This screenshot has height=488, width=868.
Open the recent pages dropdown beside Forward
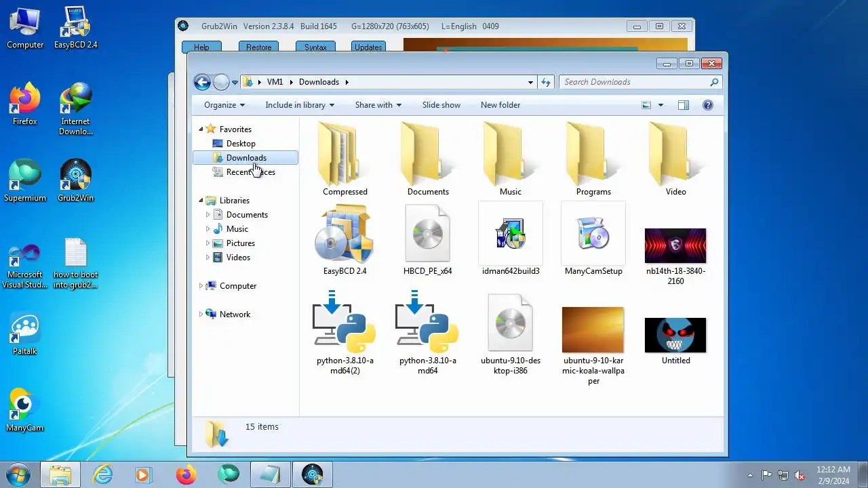coord(235,83)
